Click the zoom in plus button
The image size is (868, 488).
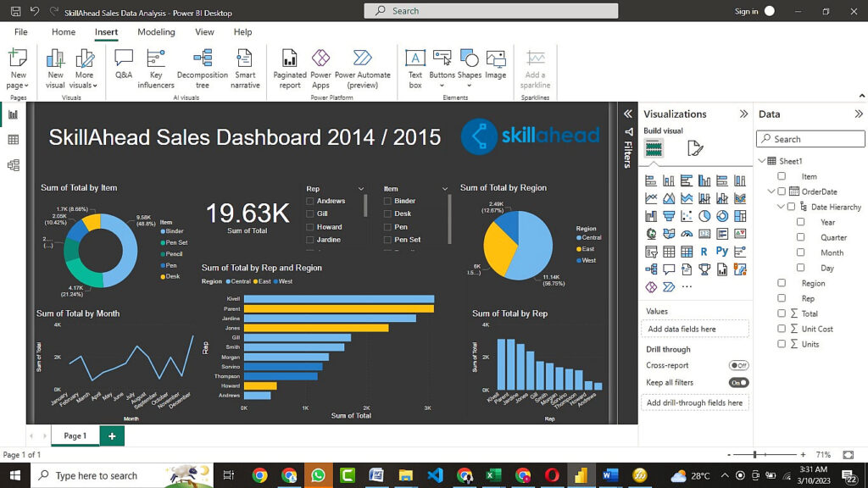803,455
